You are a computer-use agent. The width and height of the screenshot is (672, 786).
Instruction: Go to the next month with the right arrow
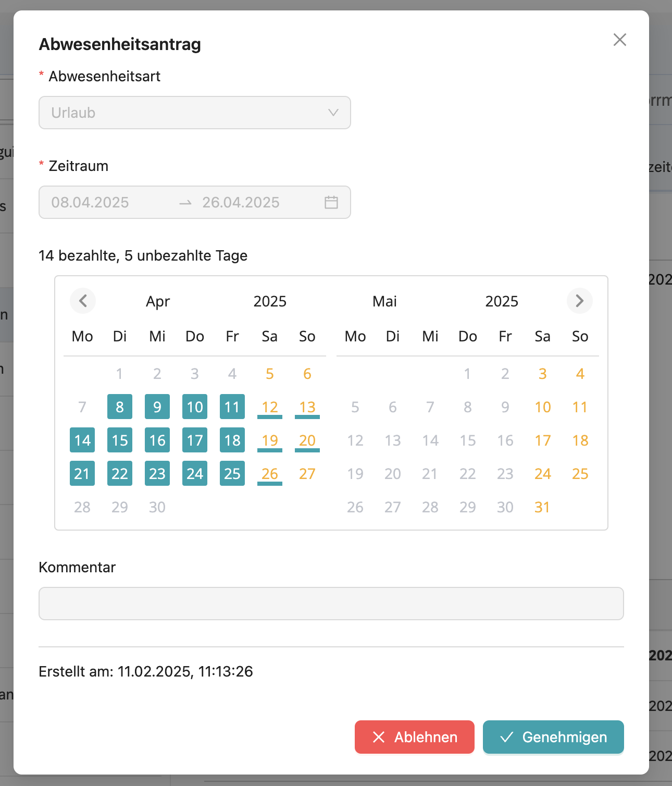click(579, 301)
